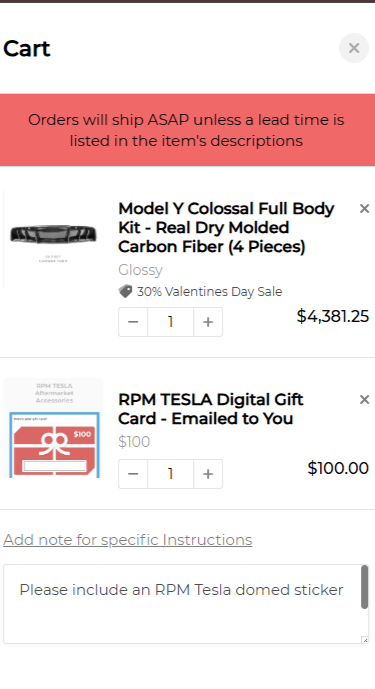Increase quantity of Digital Gift Card
This screenshot has width=375, height=689.
208,474
